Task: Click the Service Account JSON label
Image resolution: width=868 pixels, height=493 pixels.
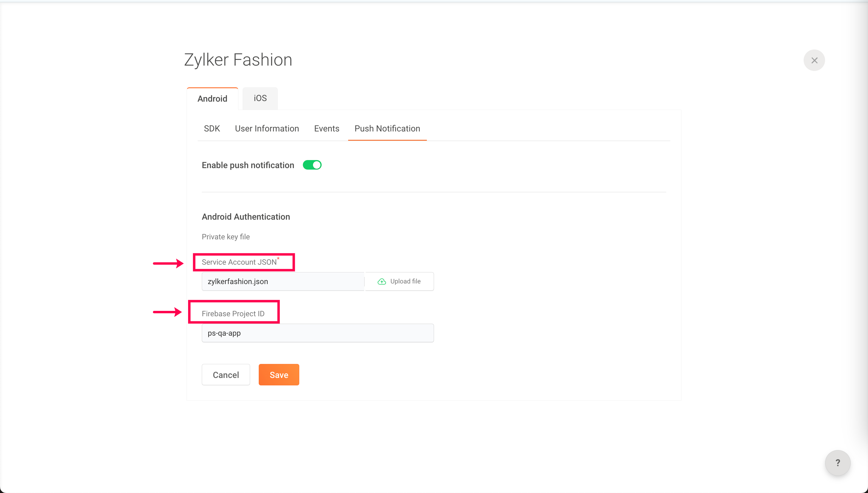Action: (x=239, y=262)
